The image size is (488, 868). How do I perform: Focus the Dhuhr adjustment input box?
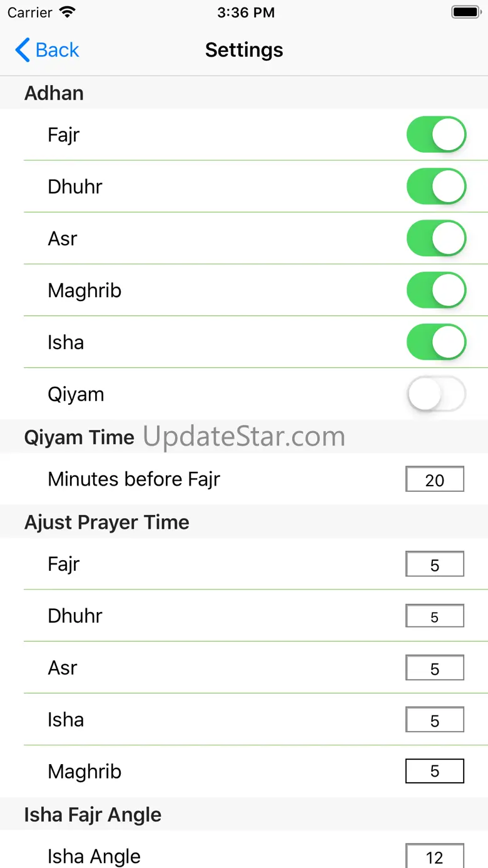coord(435,616)
